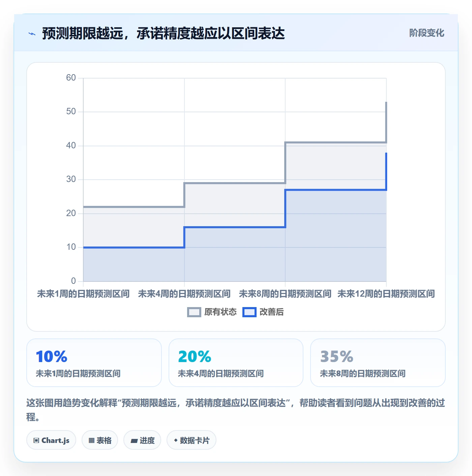Select the Chart.js tag
This screenshot has height=476, width=472.
tap(51, 440)
